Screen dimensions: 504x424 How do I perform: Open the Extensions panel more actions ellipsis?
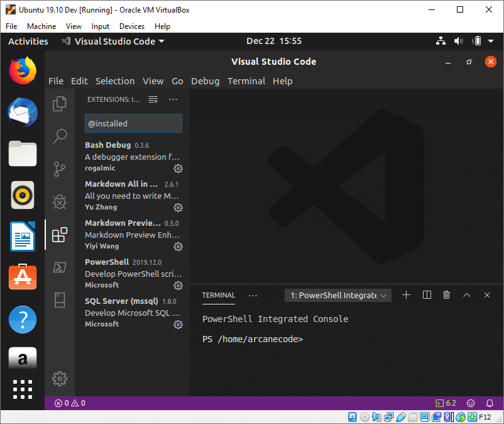[173, 99]
